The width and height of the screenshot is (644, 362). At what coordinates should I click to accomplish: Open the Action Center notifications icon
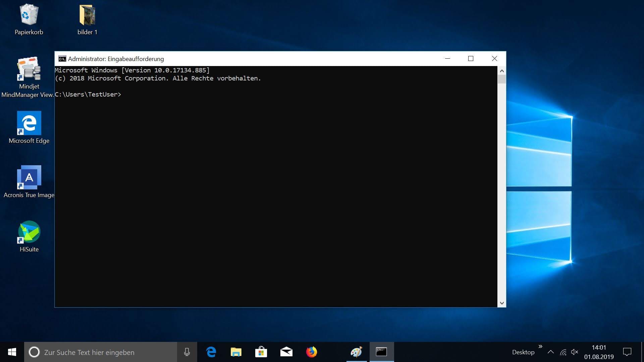point(627,352)
